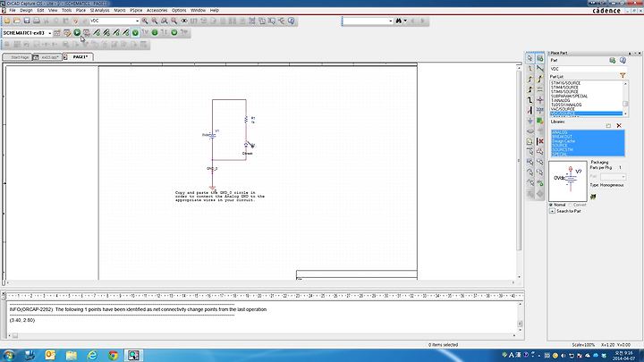The image size is (644, 362).
Task: Switch to the Start Page tab
Action: click(17, 57)
